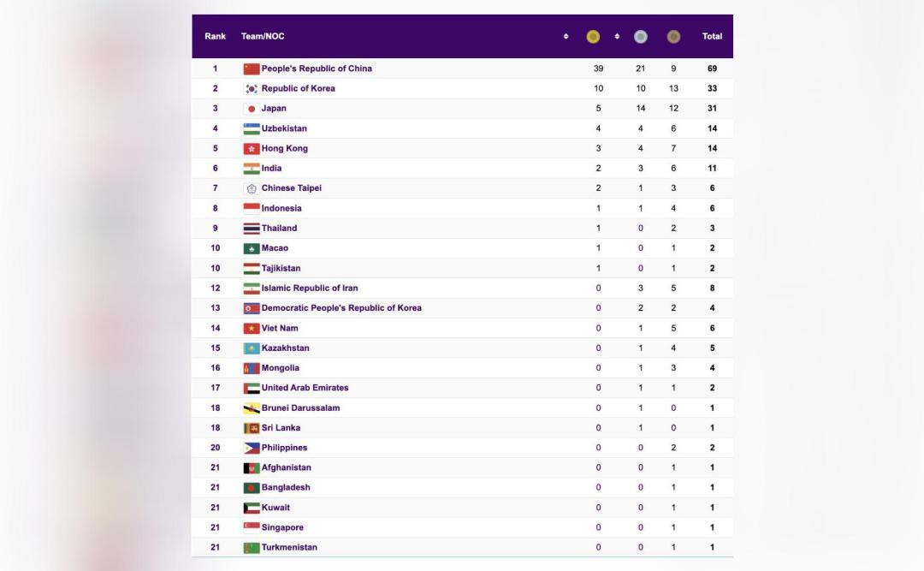Click the Team/NOC column header
The width and height of the screenshot is (924, 571).
(x=264, y=36)
